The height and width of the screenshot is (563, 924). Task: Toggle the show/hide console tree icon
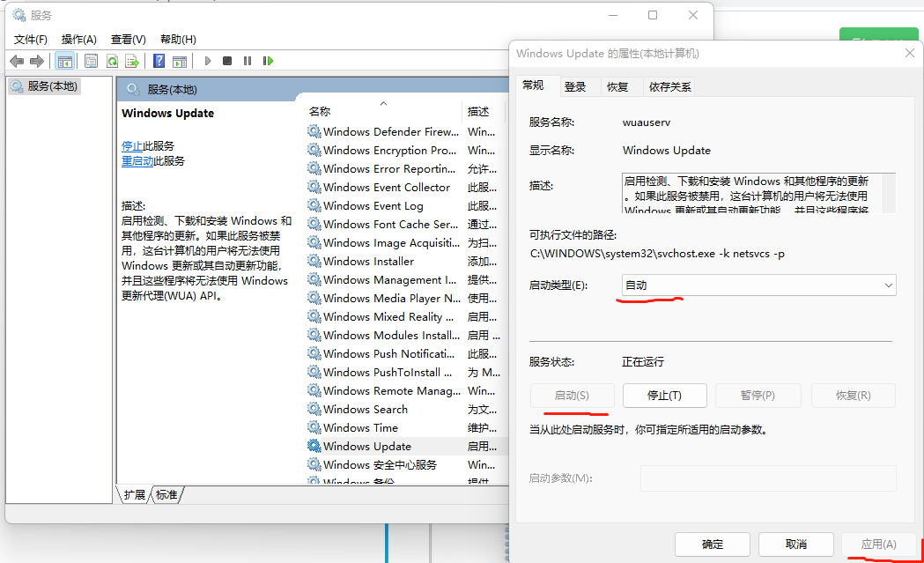pyautogui.click(x=64, y=61)
